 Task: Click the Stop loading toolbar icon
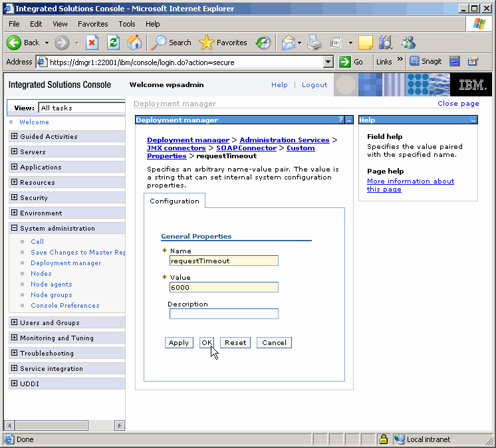(92, 43)
